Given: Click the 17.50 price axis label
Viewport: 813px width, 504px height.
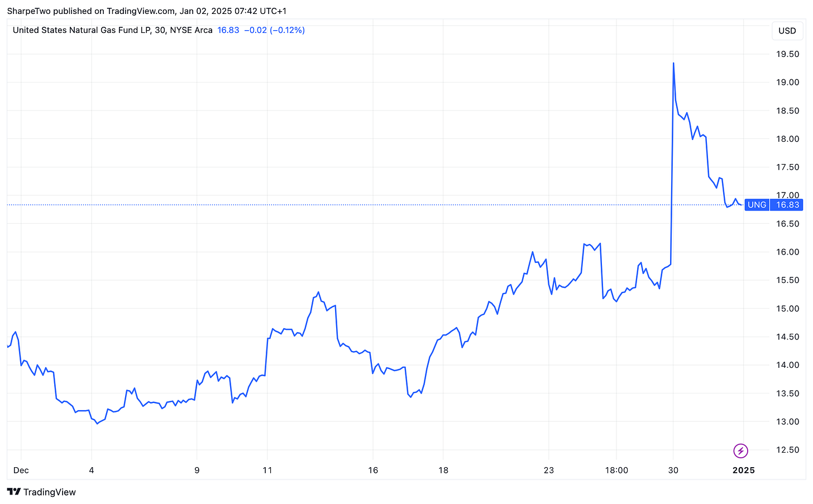Looking at the screenshot, I should 788,167.
